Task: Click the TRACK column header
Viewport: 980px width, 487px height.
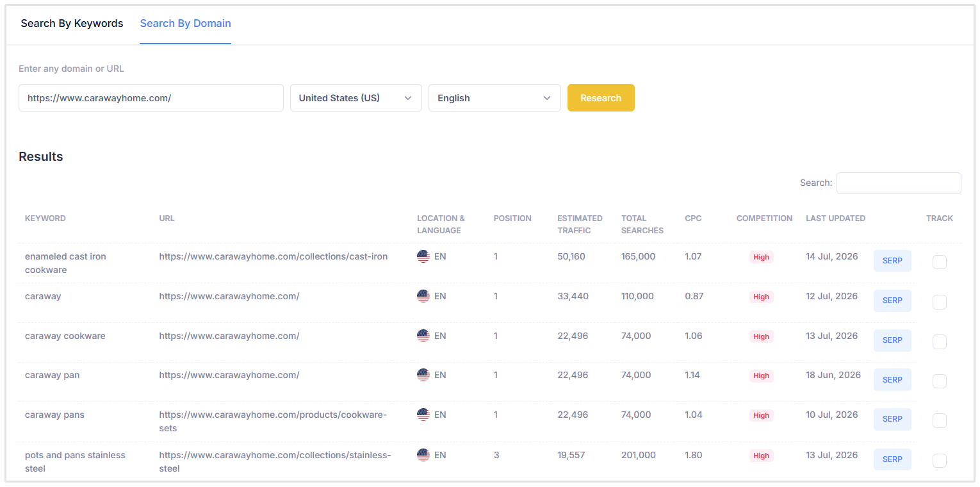Action: point(940,219)
